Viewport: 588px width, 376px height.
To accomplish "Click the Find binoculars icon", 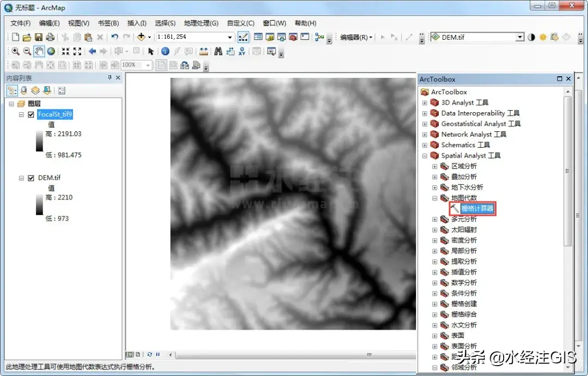I will tap(218, 51).
